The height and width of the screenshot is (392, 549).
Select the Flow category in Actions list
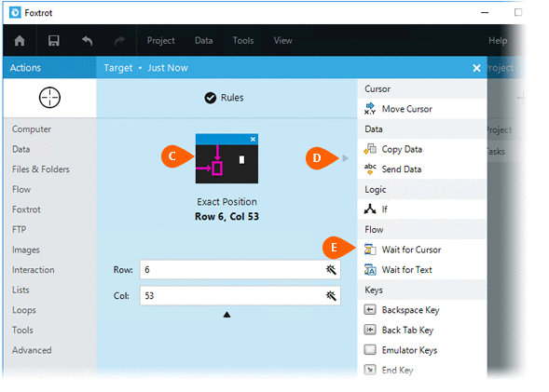21,190
